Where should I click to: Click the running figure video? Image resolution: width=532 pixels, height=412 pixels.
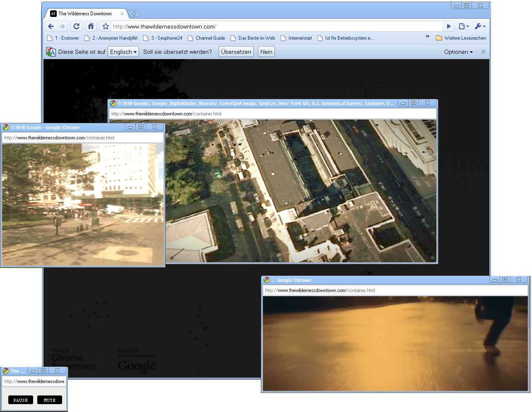coord(395,343)
